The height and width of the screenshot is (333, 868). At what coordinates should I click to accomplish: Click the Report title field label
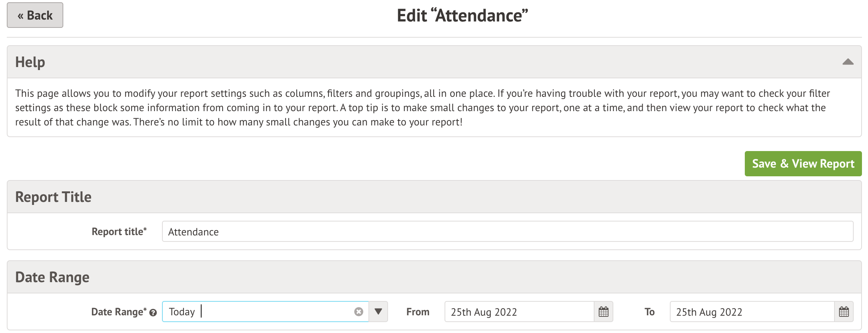(119, 232)
